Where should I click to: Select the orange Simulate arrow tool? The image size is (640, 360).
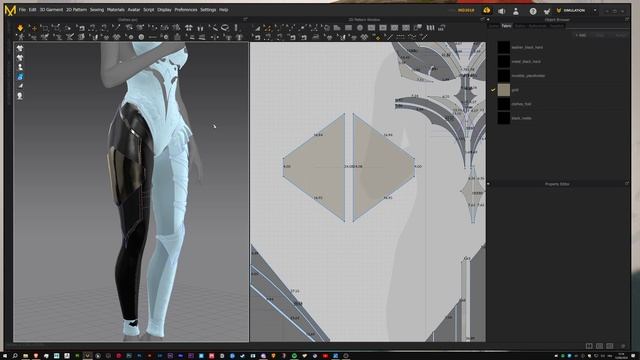coord(20,28)
